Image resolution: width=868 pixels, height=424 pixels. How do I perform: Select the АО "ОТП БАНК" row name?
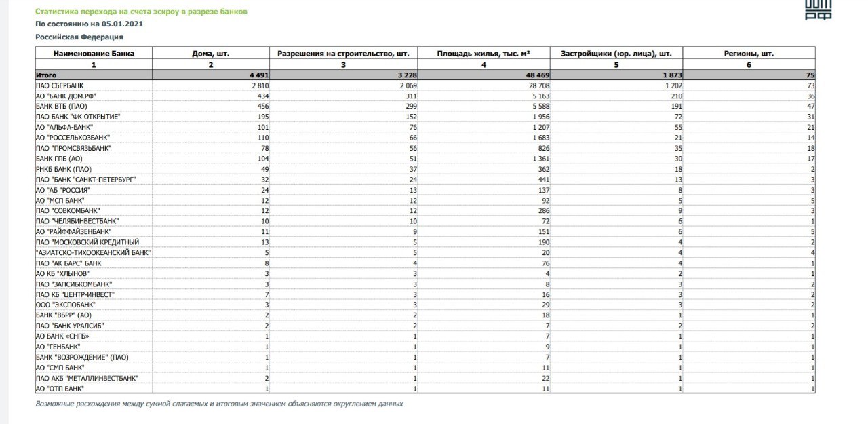60,388
